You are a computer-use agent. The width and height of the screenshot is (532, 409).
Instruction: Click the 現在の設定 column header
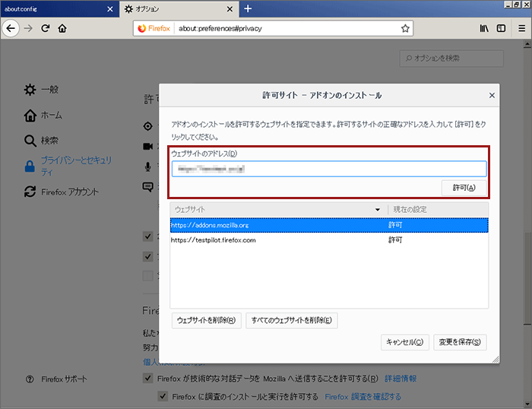click(x=438, y=209)
